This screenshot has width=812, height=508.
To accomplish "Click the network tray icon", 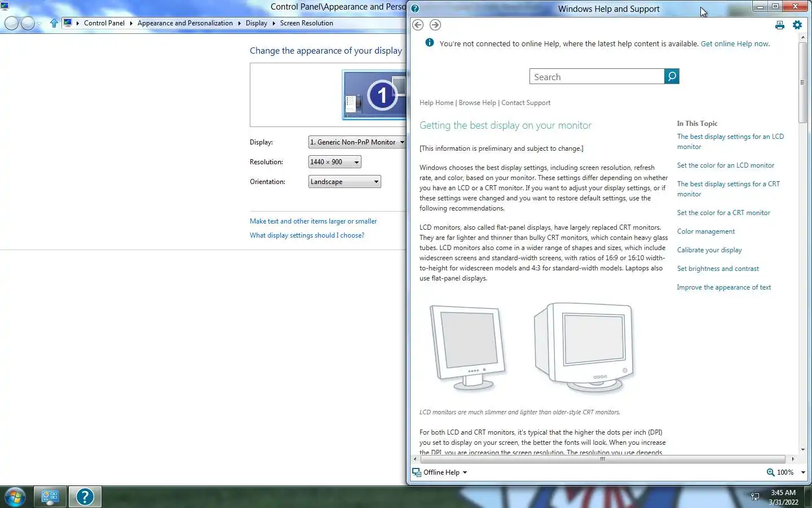I will coord(755,497).
